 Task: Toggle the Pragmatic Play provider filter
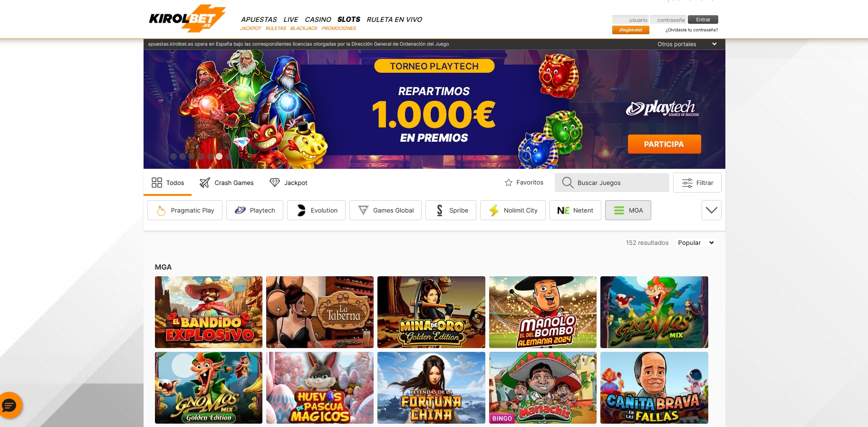pos(185,210)
